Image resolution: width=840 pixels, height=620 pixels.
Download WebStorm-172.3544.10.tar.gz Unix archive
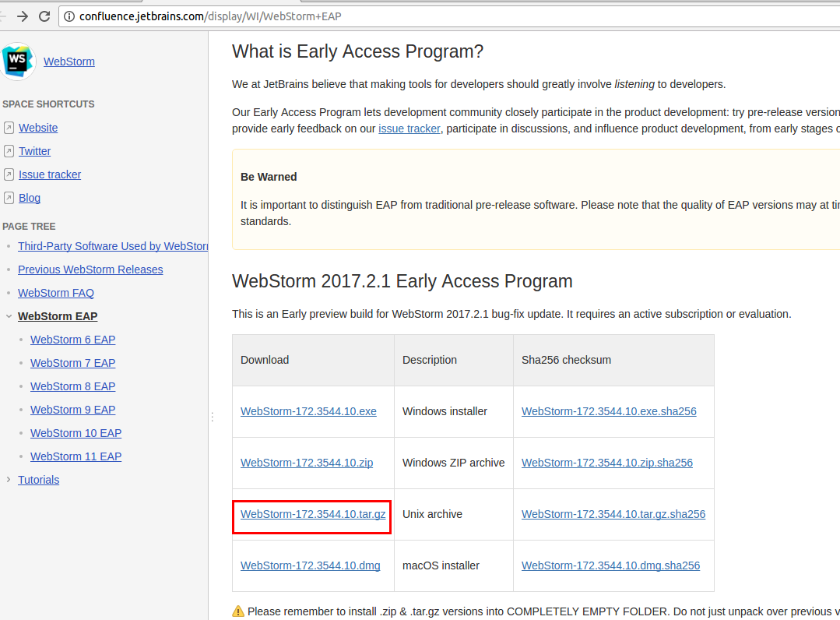pos(313,514)
